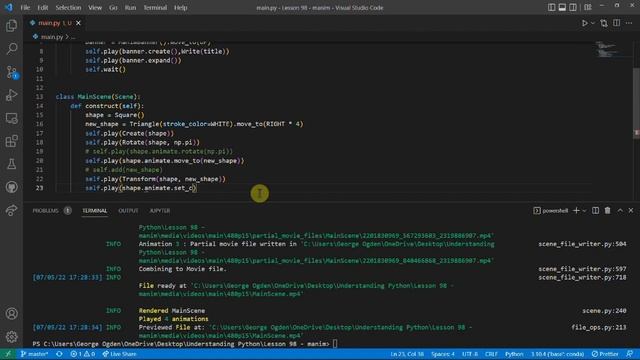Screen dimensions: 640x360
Task: Open the Run and Debug view
Action: (x=11, y=95)
